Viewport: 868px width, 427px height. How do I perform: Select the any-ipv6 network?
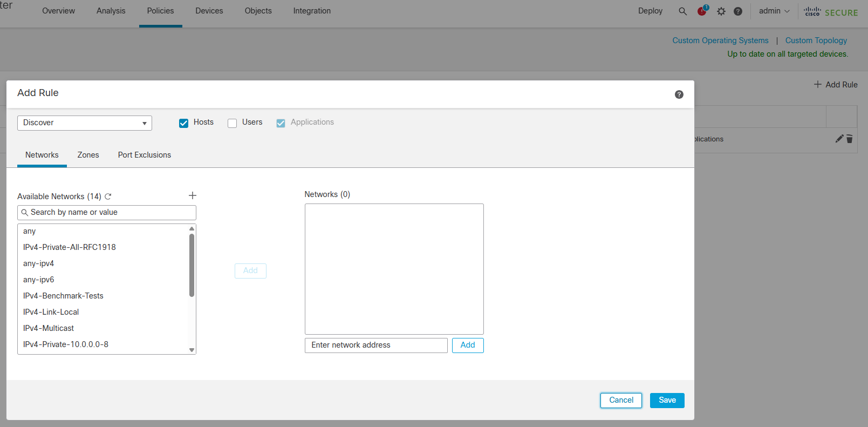[x=103, y=280]
